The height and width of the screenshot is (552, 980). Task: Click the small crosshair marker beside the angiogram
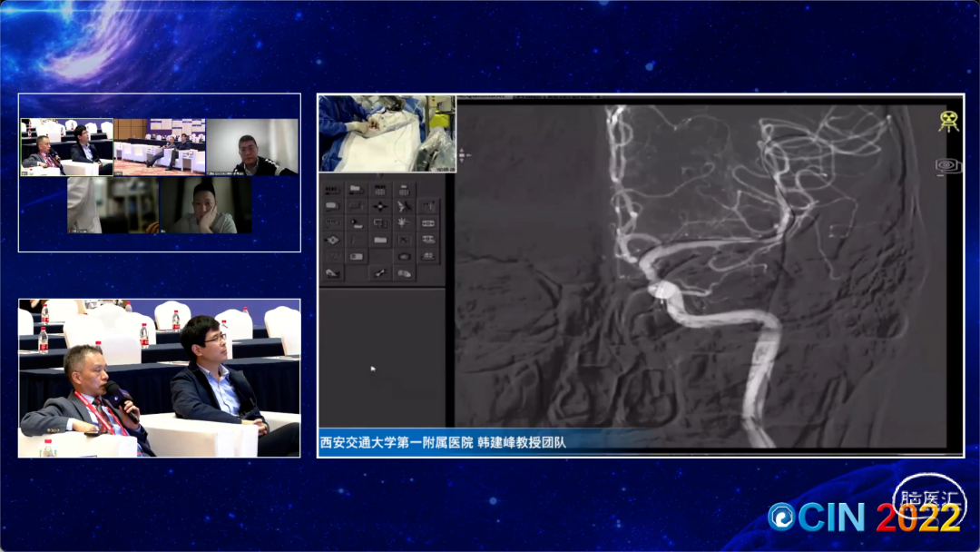pos(463,155)
